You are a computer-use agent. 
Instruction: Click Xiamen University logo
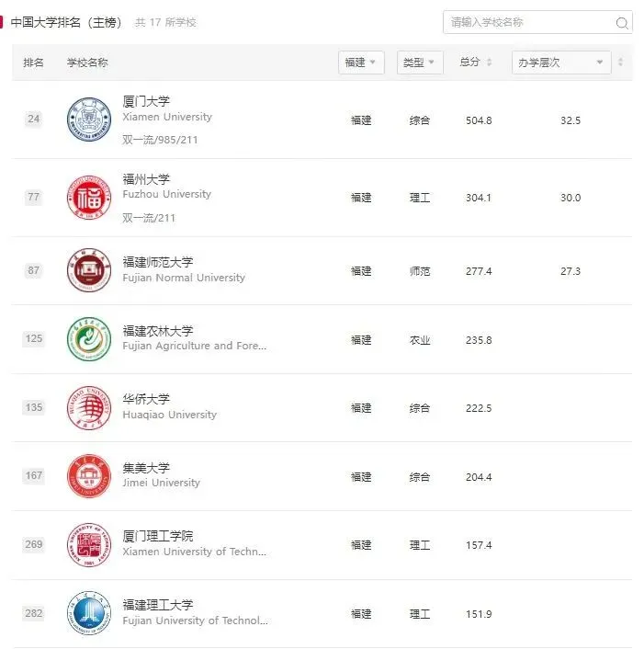coord(88,120)
